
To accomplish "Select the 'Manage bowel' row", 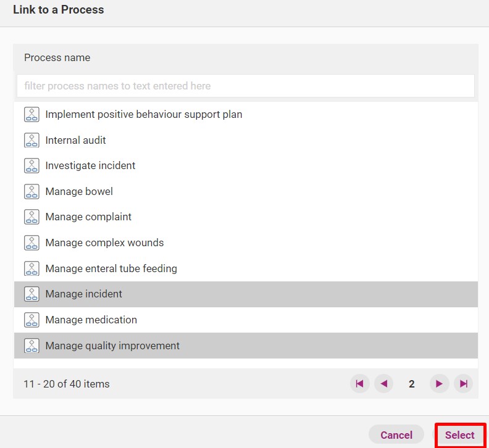I will pyautogui.click(x=246, y=191).
